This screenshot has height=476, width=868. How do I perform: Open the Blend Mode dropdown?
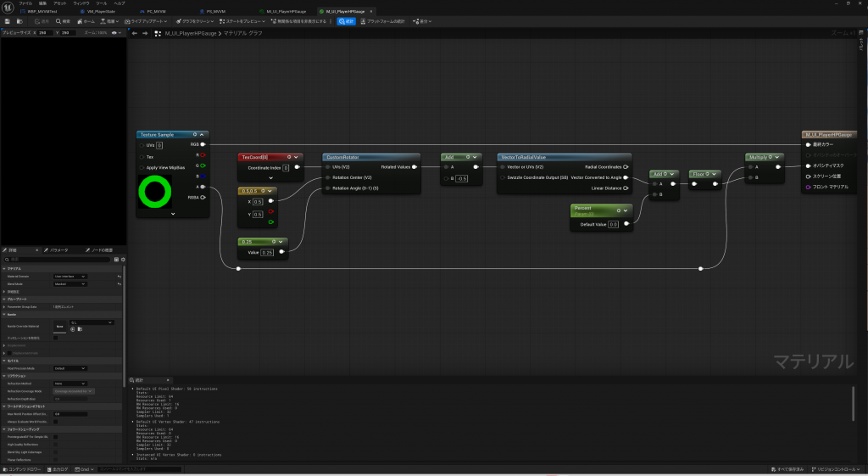(70, 283)
